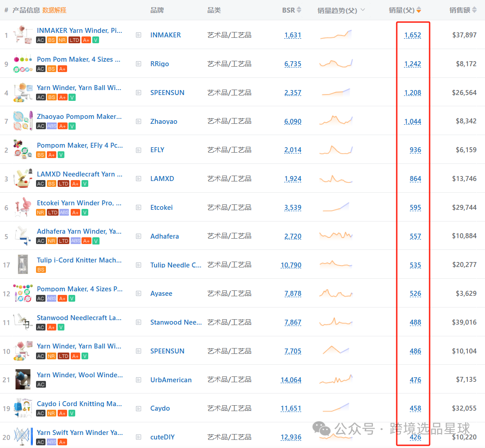Open Tulip i-Cord Knitter product thumbnail
This screenshot has width=485, height=448.
tap(23, 264)
